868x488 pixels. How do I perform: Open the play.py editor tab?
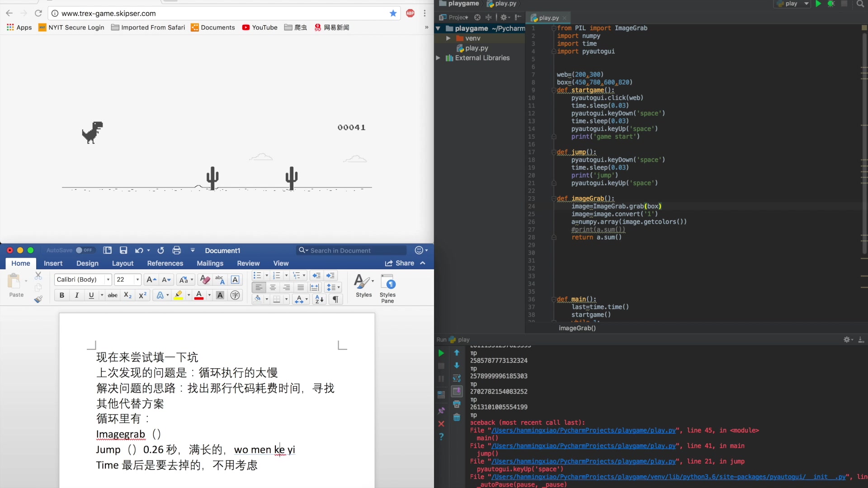coord(548,18)
